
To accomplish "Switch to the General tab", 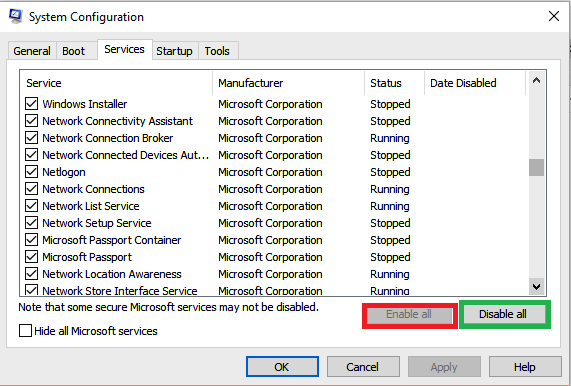I will 32,51.
